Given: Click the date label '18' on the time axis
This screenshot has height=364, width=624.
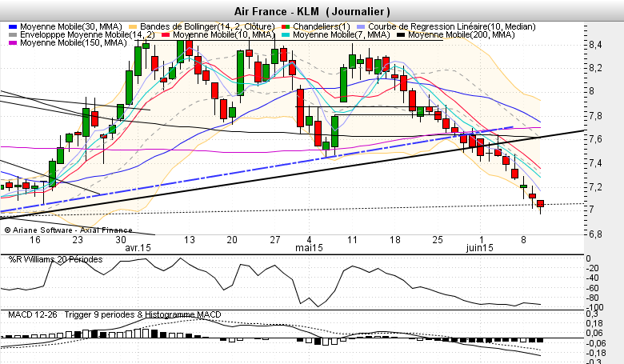Looking at the screenshot, I should click(x=394, y=239).
